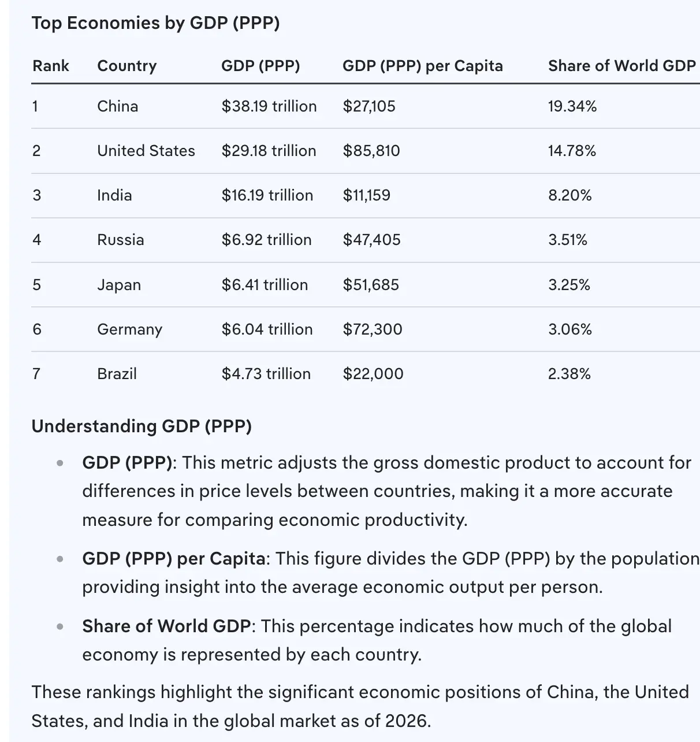Click the $38.19 trillion value

269,106
